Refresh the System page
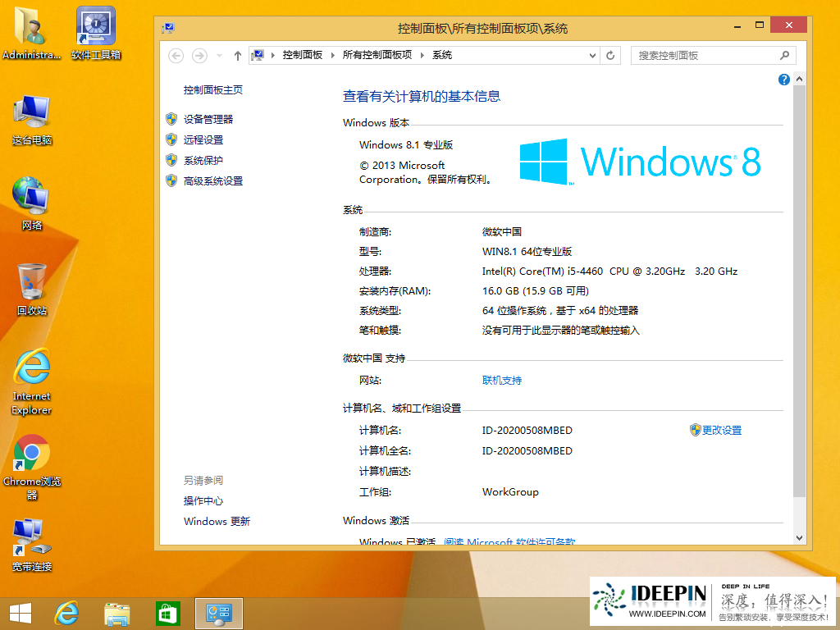Image resolution: width=840 pixels, height=630 pixels. click(610, 55)
